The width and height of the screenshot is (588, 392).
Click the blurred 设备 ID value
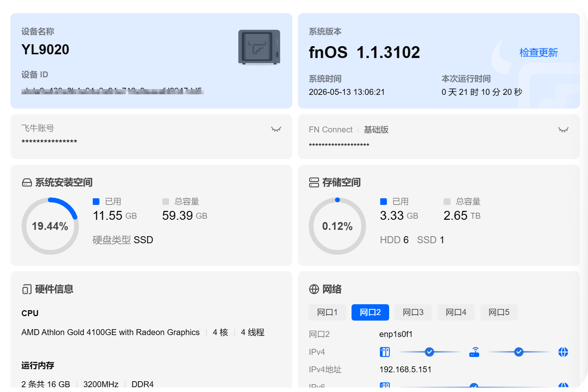click(x=112, y=91)
